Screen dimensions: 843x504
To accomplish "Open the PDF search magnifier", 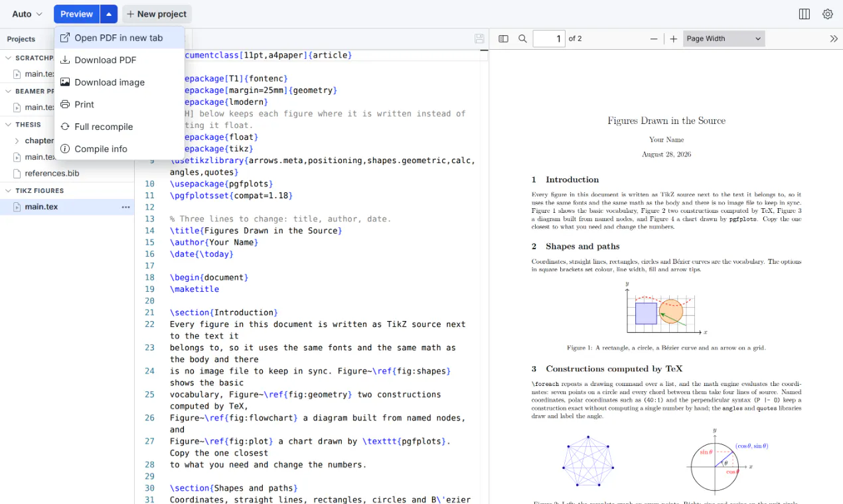I will click(x=522, y=38).
